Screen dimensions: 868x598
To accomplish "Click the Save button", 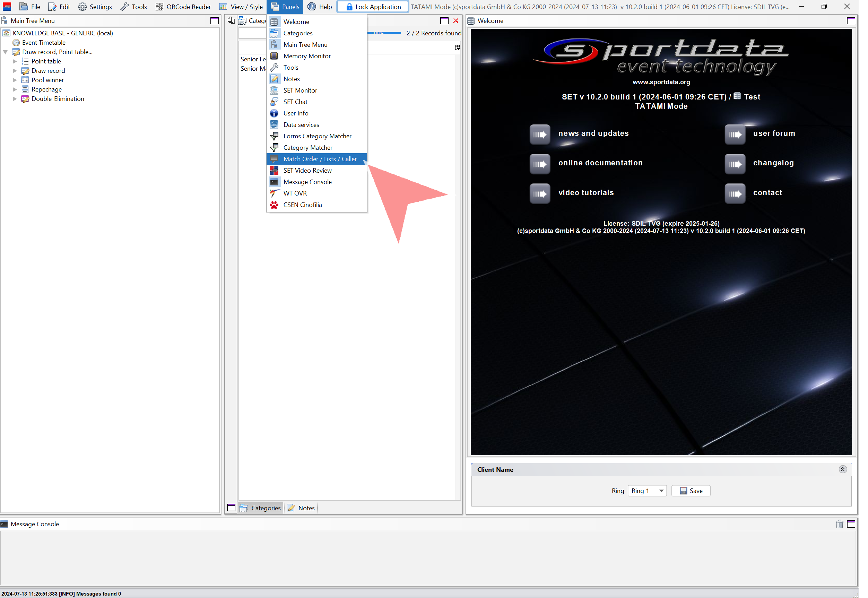I will coord(691,491).
